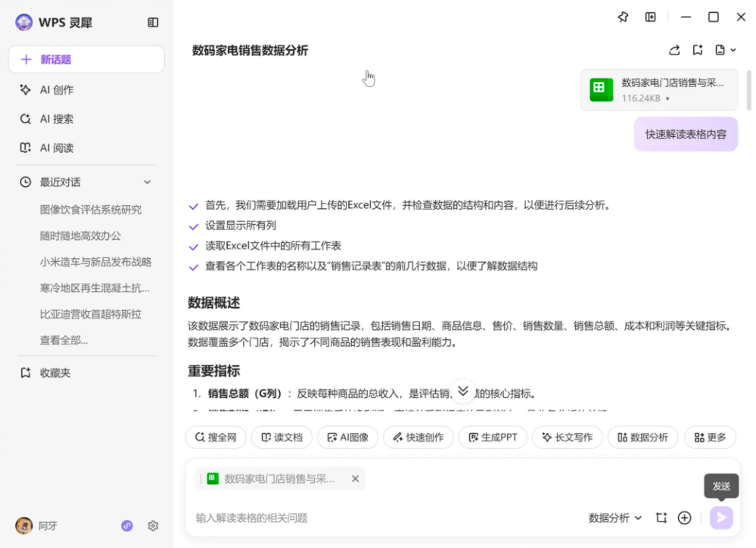Open conversation 寒冷地区再生混凝土抗...

click(x=95, y=288)
